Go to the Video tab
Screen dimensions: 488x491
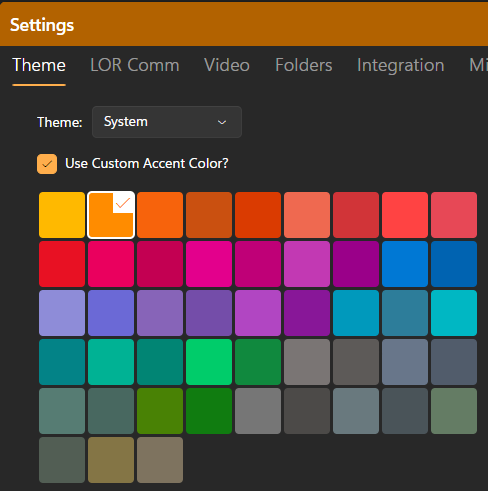[227, 65]
